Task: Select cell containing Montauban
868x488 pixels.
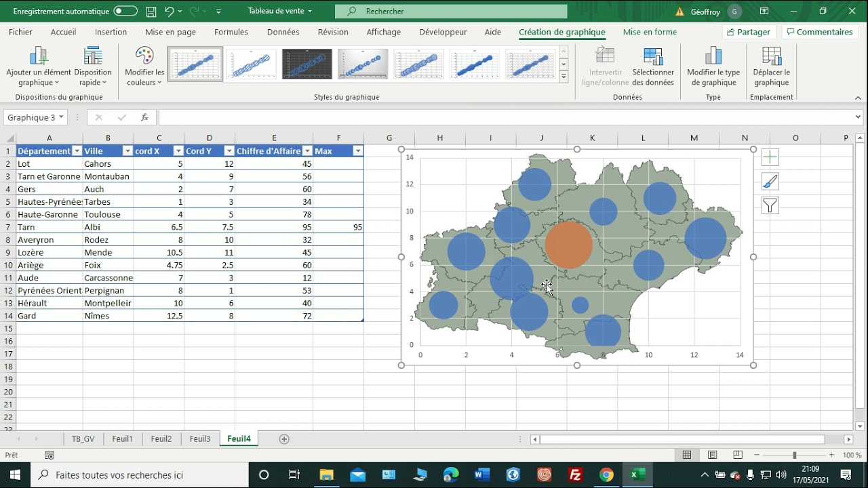Action: (x=108, y=176)
